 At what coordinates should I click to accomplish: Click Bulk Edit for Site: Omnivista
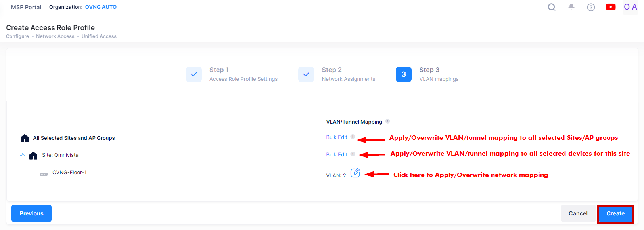[336, 155]
